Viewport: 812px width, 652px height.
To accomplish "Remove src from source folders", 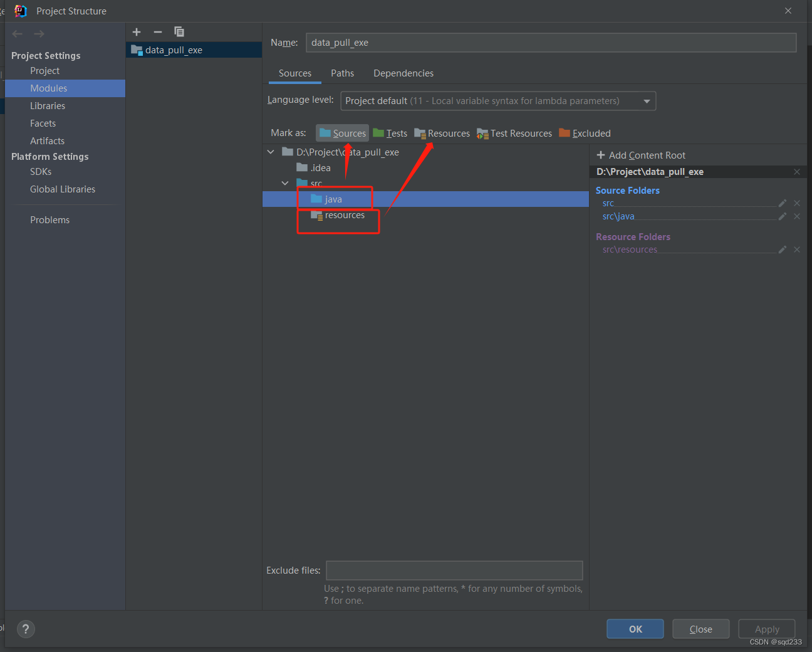I will click(797, 203).
